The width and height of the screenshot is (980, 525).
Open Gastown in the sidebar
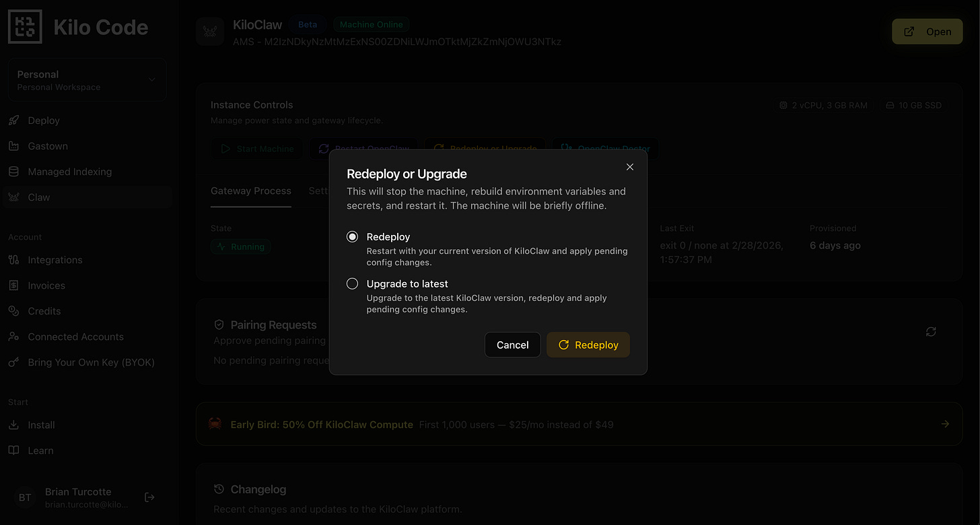[87, 146]
